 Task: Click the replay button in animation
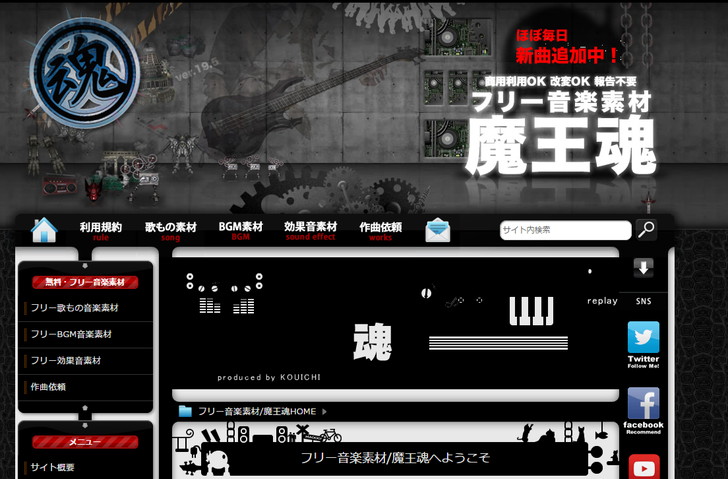pyautogui.click(x=602, y=301)
